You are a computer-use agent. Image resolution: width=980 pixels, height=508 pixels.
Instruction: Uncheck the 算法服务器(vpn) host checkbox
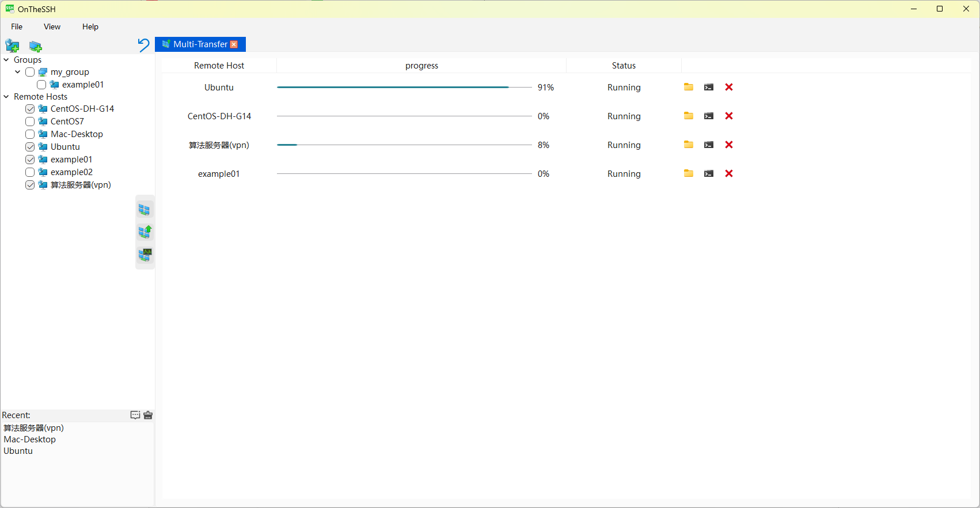(x=30, y=185)
